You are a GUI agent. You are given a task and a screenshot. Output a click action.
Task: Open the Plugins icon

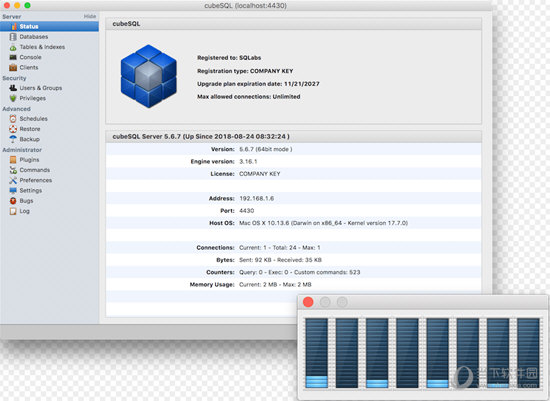13,160
